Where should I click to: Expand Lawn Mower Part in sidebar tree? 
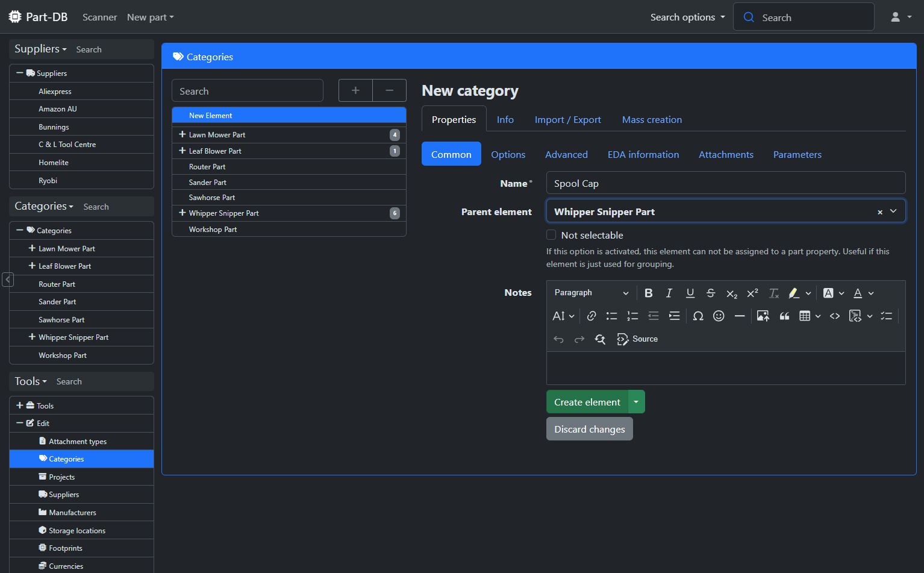tap(32, 248)
